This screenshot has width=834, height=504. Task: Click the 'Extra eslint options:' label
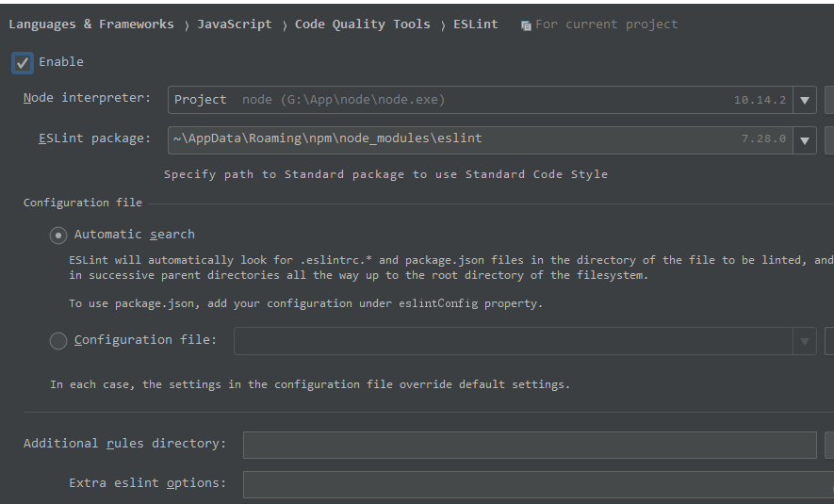(148, 482)
